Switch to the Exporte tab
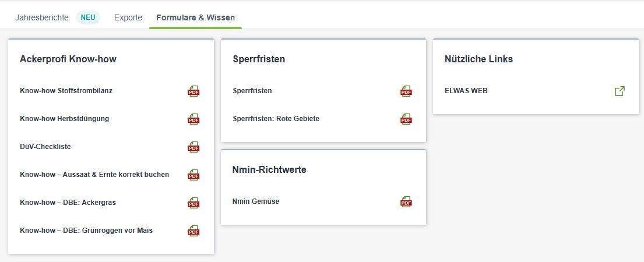 coord(128,17)
